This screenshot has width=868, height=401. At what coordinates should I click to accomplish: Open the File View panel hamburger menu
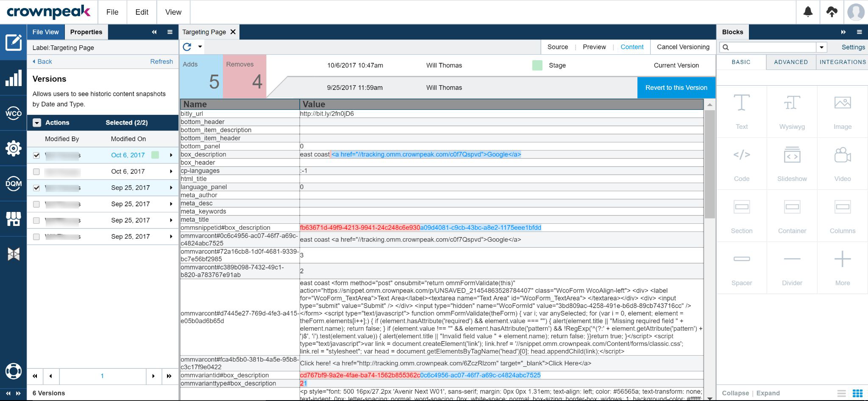[170, 32]
